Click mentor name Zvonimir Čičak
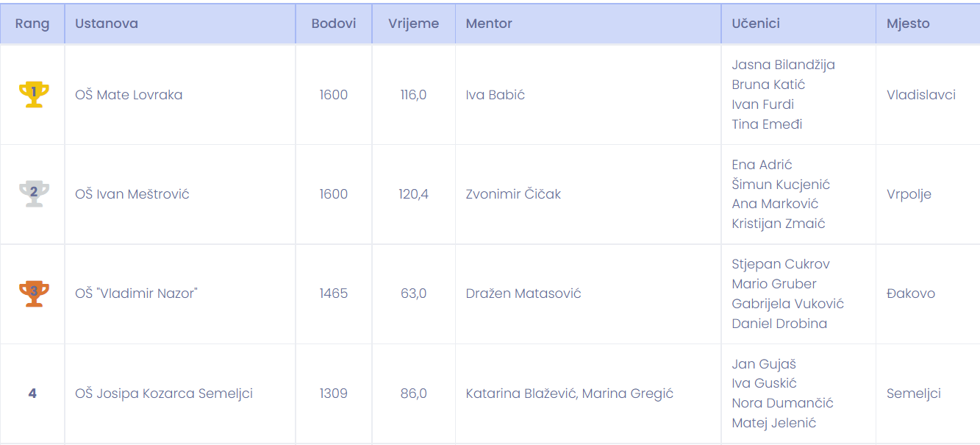The width and height of the screenshot is (980, 445). 513,194
